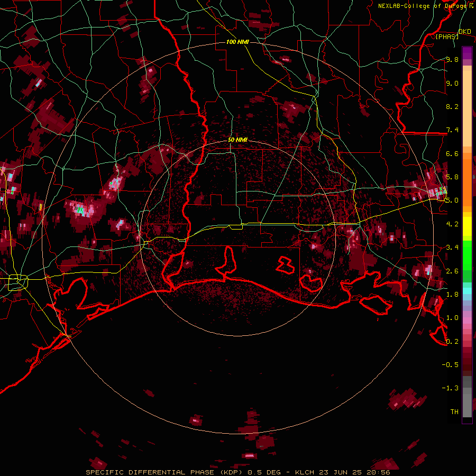Click the TH threshold label on the scale

tap(454, 412)
